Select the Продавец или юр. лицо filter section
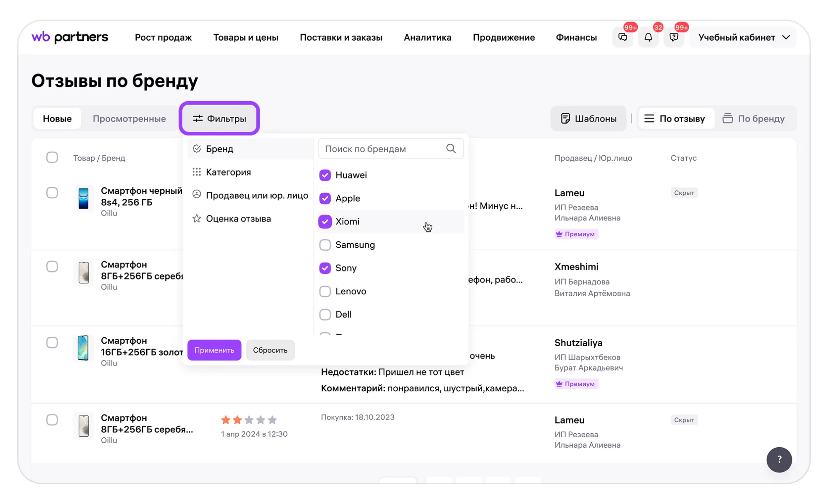828x504 pixels. point(250,195)
